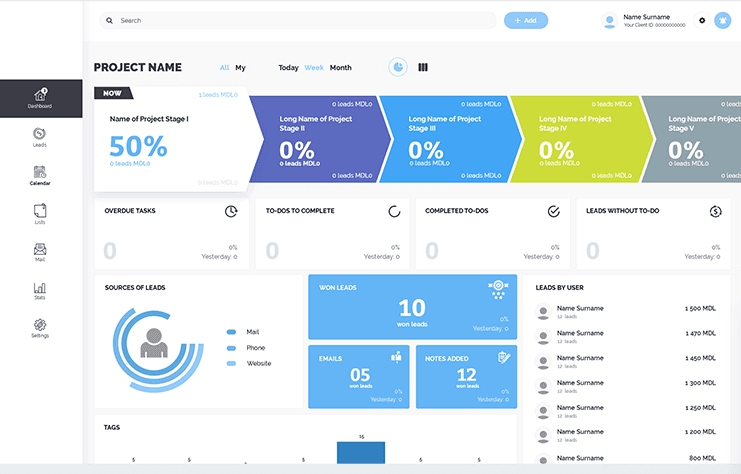Image resolution: width=741 pixels, height=474 pixels.
Task: Open notifications bell in top bar
Action: [723, 20]
